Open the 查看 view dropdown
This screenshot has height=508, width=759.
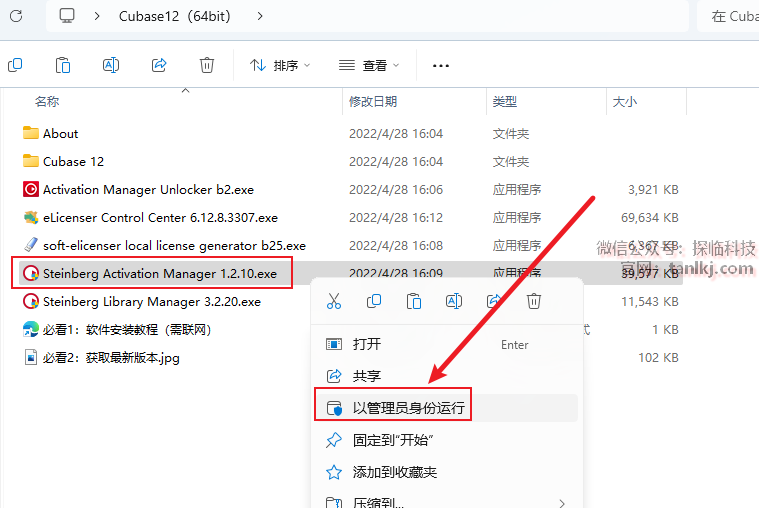coord(369,65)
